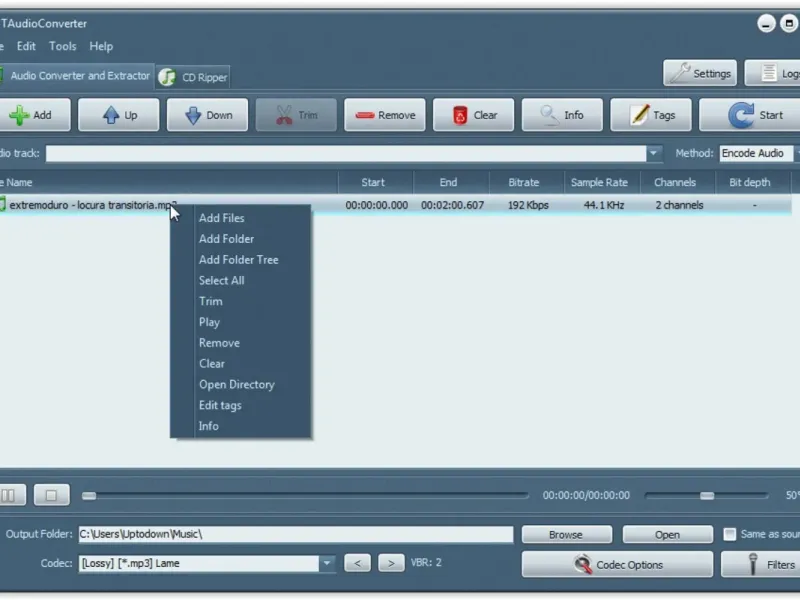Choose Add Folder from context menu
Viewport: 800px width, 600px height.
click(x=226, y=239)
